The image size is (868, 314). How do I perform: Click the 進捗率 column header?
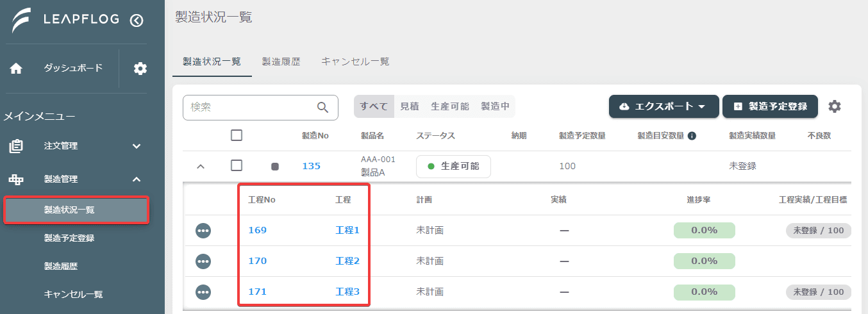click(x=698, y=200)
